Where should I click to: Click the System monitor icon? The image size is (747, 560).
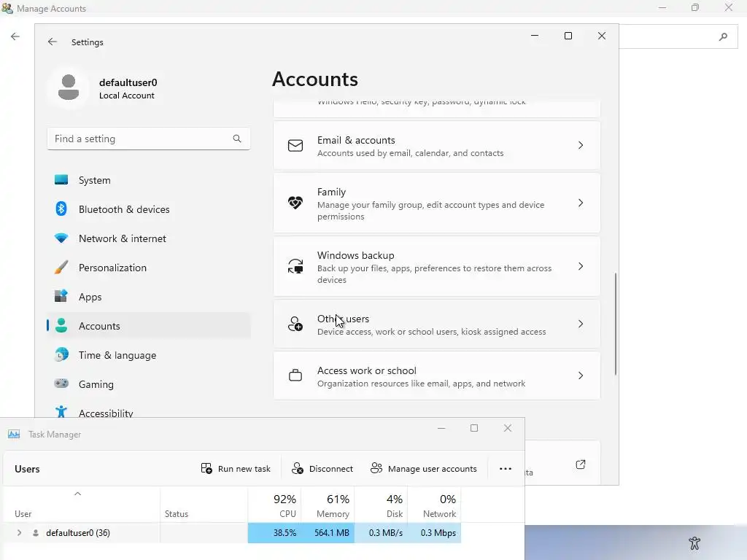point(61,179)
